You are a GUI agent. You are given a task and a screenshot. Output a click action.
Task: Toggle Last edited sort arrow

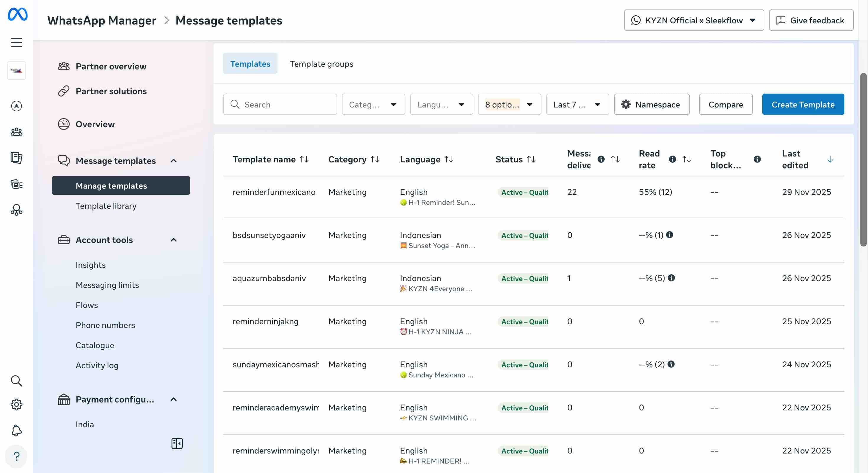830,159
